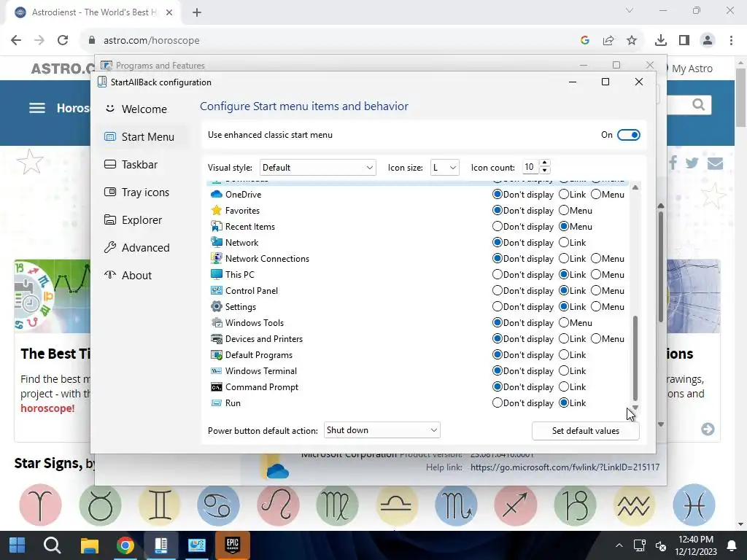Click the items list scrollbar thumb
The image size is (747, 560).
(635, 358)
